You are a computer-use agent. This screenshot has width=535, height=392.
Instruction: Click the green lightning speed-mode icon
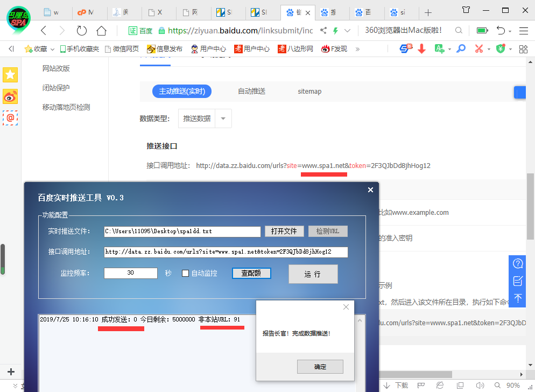click(336, 31)
